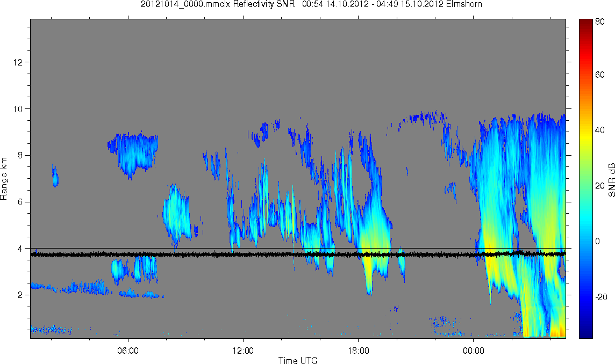615x364 pixels.
Task: Click the '06:00' time tick label
Action: point(128,351)
